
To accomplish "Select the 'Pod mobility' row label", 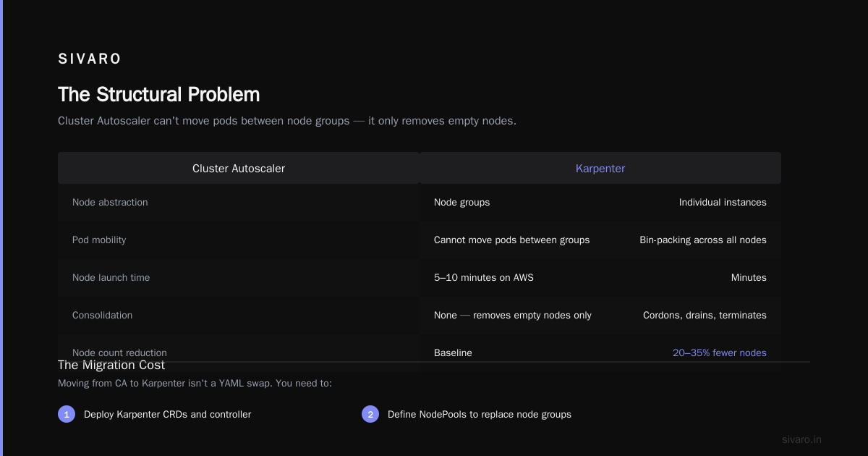I will tap(99, 240).
